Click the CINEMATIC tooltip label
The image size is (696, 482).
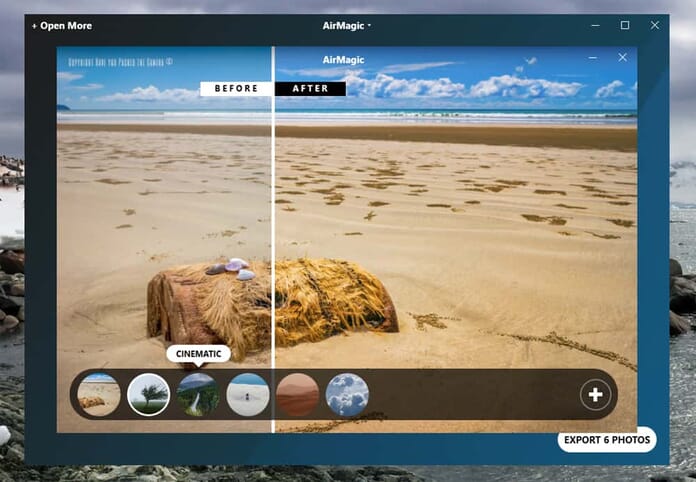click(198, 354)
